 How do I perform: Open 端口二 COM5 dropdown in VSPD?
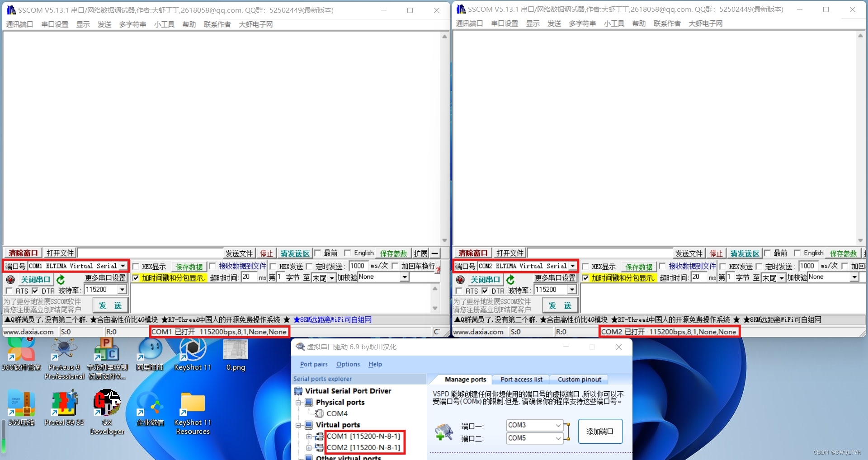[x=558, y=438]
